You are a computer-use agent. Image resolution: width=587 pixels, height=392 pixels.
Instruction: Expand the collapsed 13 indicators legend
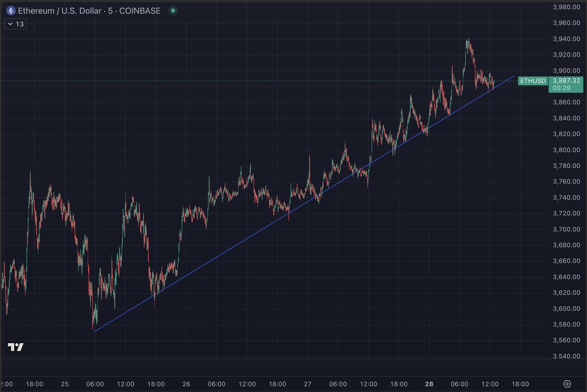15,24
